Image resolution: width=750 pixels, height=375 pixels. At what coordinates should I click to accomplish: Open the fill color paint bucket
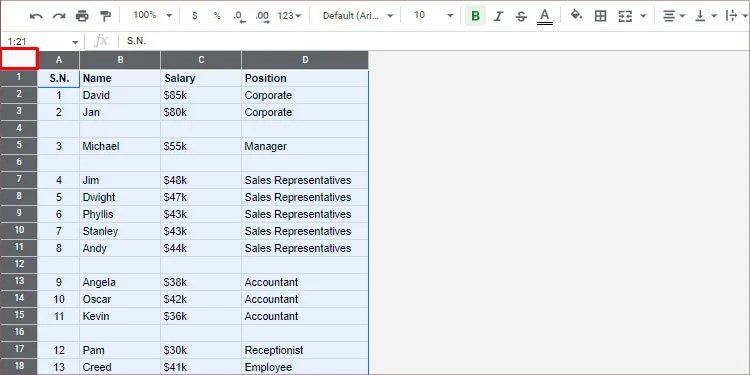pyautogui.click(x=576, y=15)
